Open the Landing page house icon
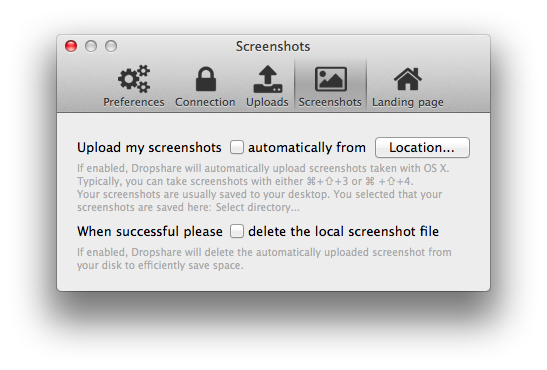 [408, 79]
